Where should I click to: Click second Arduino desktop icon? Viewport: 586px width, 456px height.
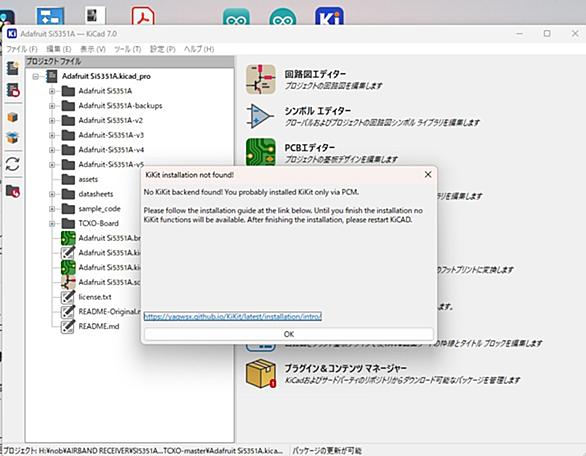tap(283, 16)
